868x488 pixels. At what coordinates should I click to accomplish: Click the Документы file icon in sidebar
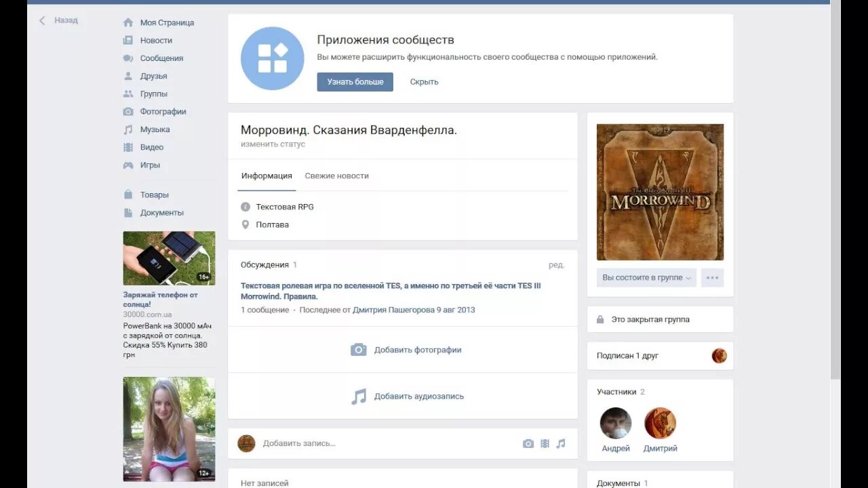[128, 213]
